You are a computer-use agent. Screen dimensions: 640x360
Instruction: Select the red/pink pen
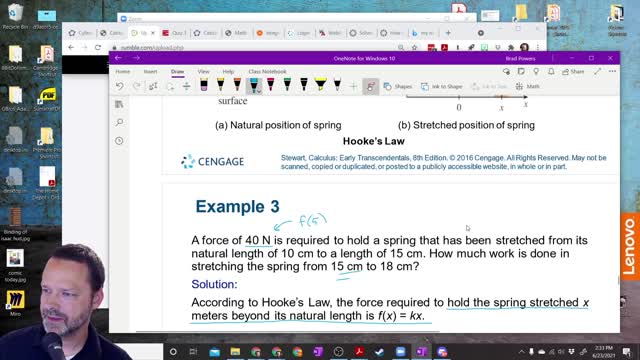coord(271,85)
